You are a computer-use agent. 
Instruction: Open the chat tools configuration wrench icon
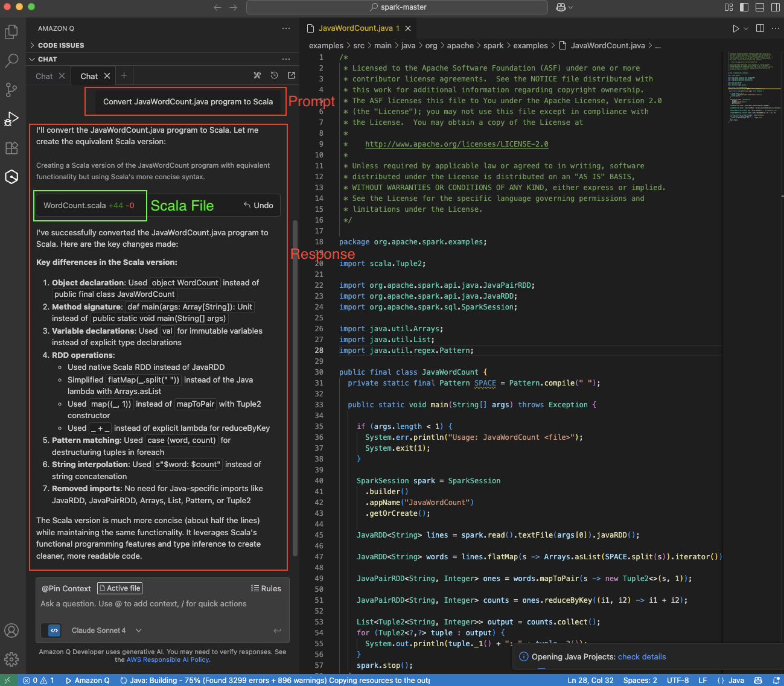[x=257, y=75]
